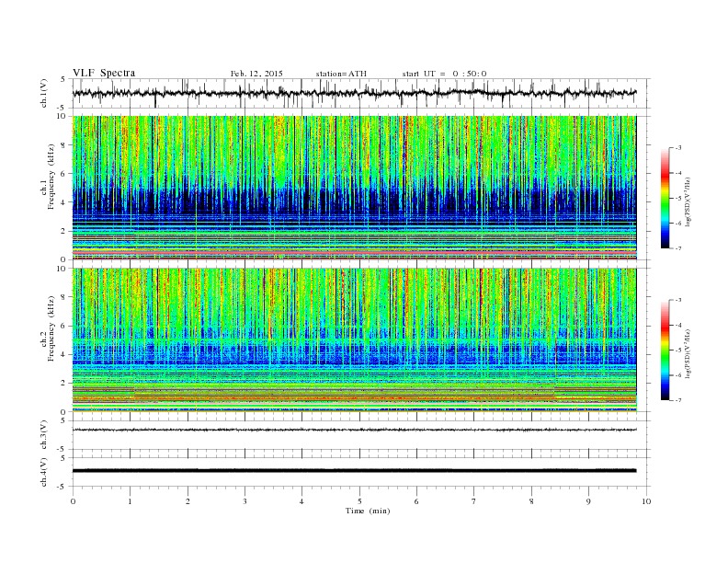Screen dimensions: 728x563
Task: Click the ch.1 spectrogram color bar
Action: (x=665, y=198)
